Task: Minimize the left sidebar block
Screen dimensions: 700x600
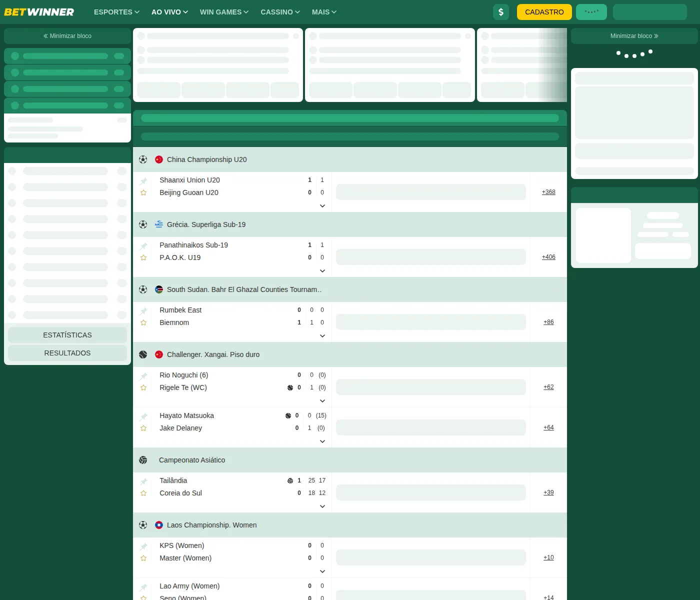Action: [67, 36]
